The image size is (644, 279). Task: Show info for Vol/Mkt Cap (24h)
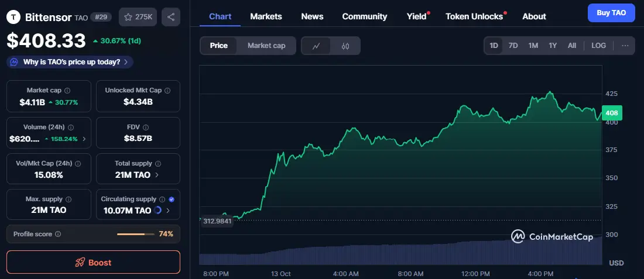(x=78, y=163)
